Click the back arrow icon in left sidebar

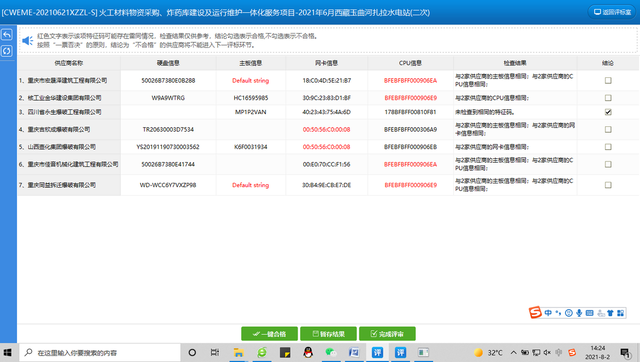pyautogui.click(x=7, y=35)
